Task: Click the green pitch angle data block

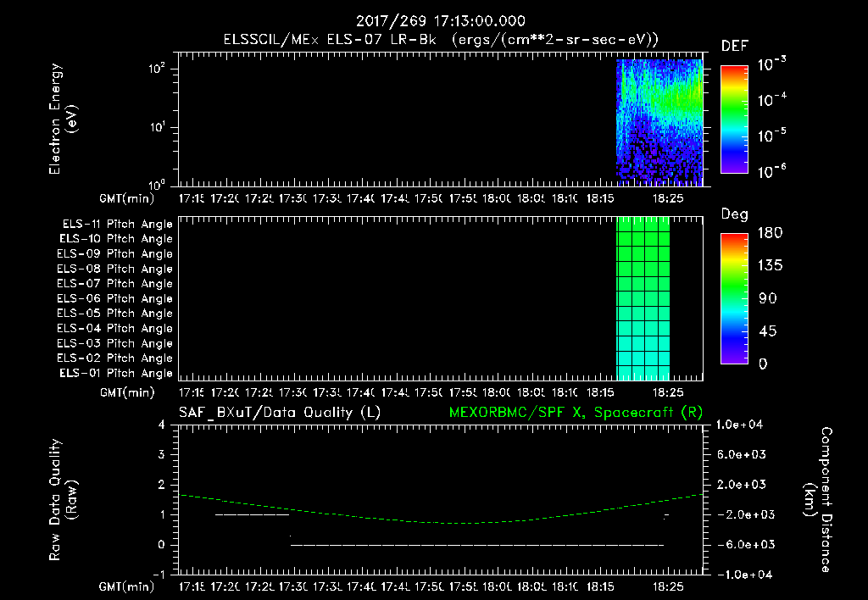Action: [643, 298]
